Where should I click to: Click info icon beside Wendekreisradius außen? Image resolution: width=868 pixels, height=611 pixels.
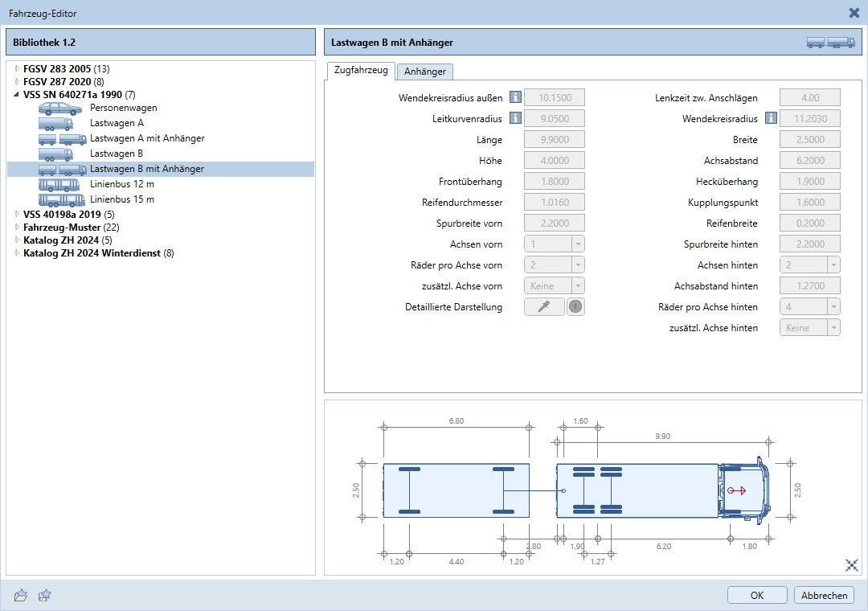(x=516, y=98)
